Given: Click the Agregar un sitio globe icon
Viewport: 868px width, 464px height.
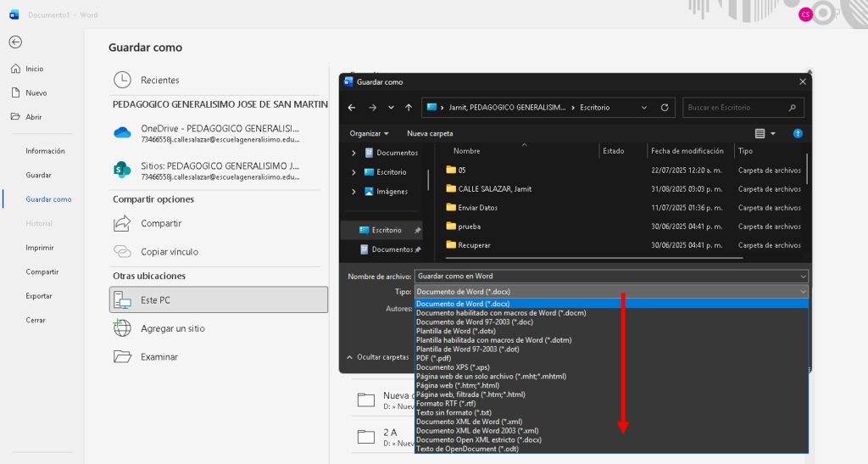Looking at the screenshot, I should pos(123,328).
